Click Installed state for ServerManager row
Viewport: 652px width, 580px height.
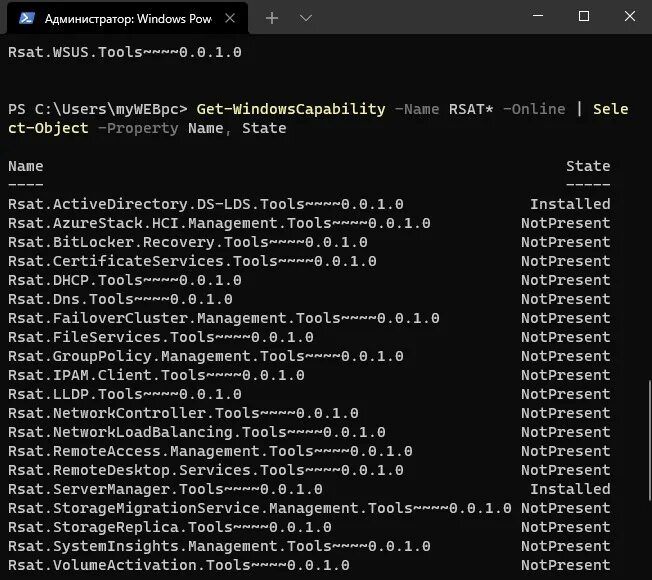570,489
